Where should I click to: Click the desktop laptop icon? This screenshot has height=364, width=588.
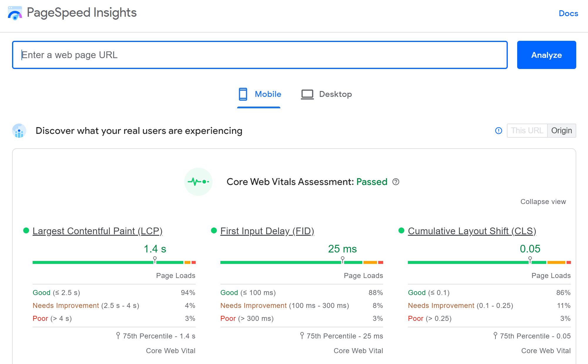pyautogui.click(x=307, y=94)
